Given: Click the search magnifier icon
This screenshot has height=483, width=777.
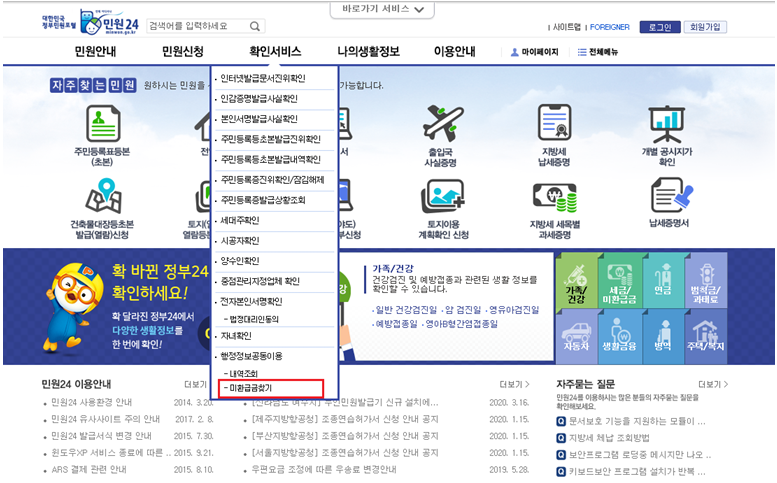Looking at the screenshot, I should (255, 26).
